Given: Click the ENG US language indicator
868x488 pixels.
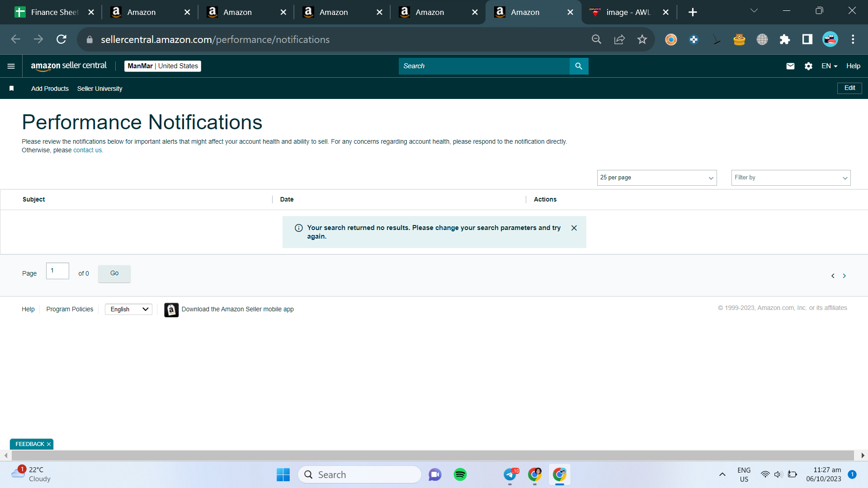Looking at the screenshot, I should (744, 474).
